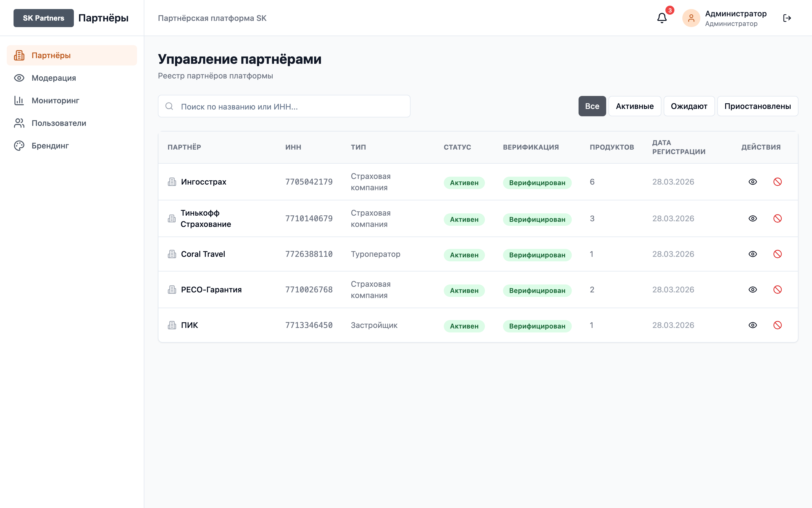
Task: View ПИК via eye icon
Action: 753,325
